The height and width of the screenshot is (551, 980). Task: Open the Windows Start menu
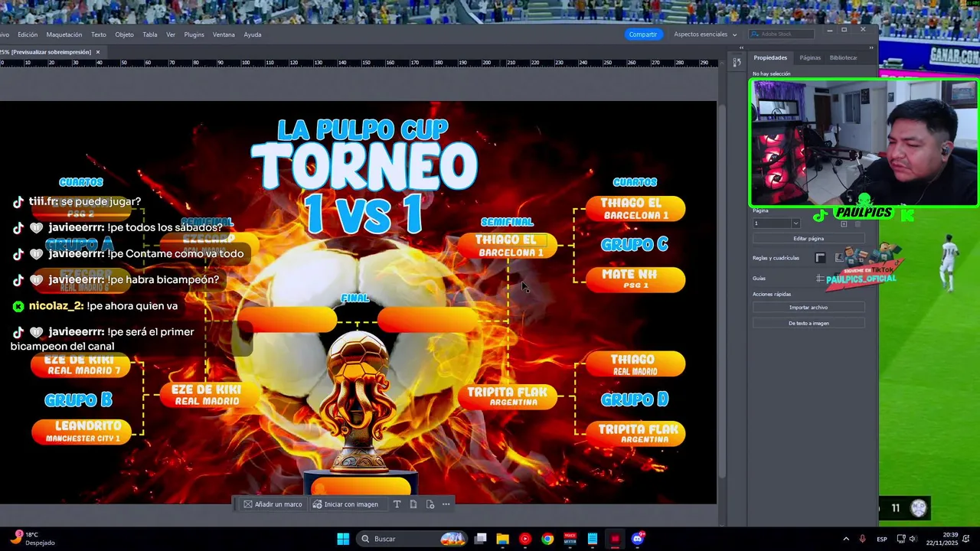coord(343,539)
